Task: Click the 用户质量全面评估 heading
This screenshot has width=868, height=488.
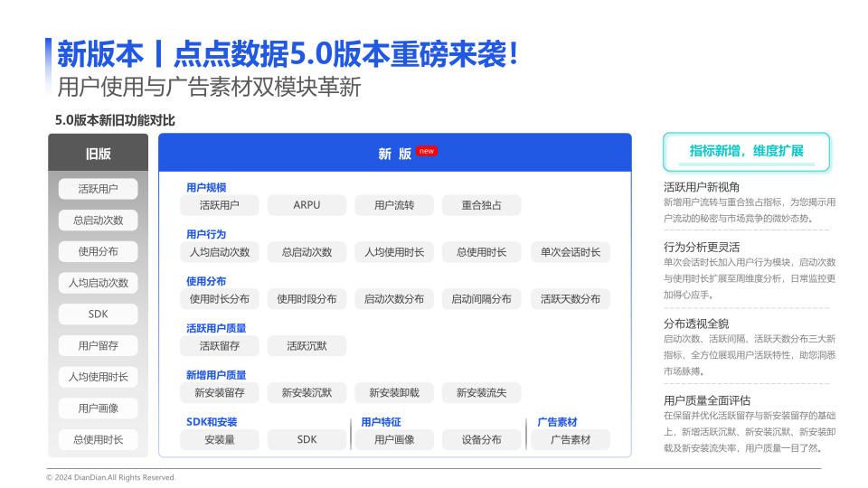Action: point(707,400)
